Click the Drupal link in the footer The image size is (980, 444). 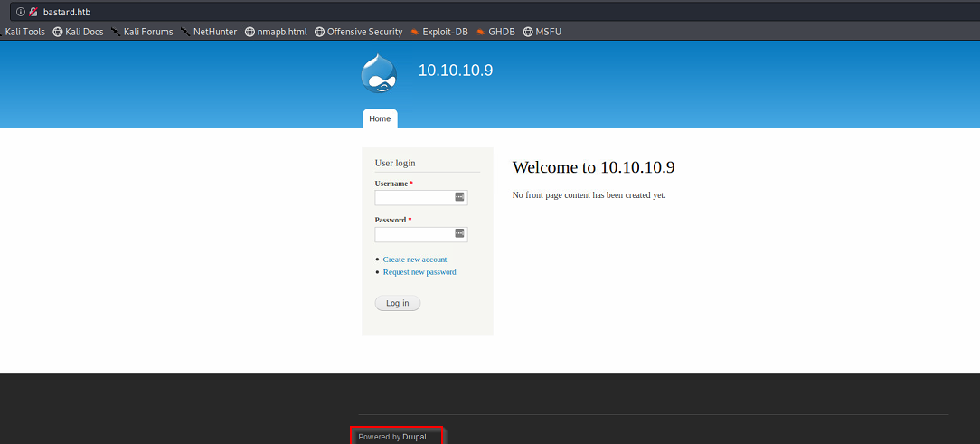[414, 437]
